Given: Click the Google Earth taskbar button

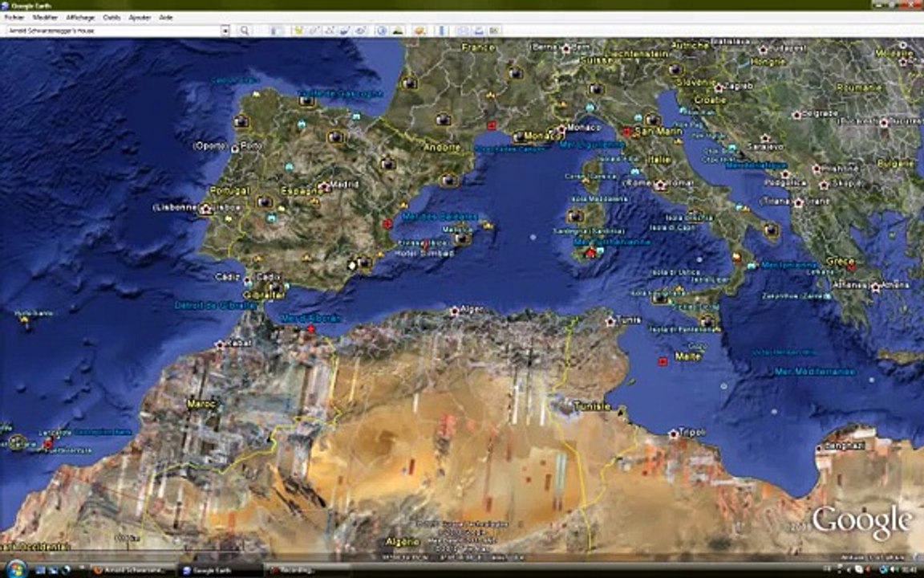Looking at the screenshot, I should (x=221, y=570).
